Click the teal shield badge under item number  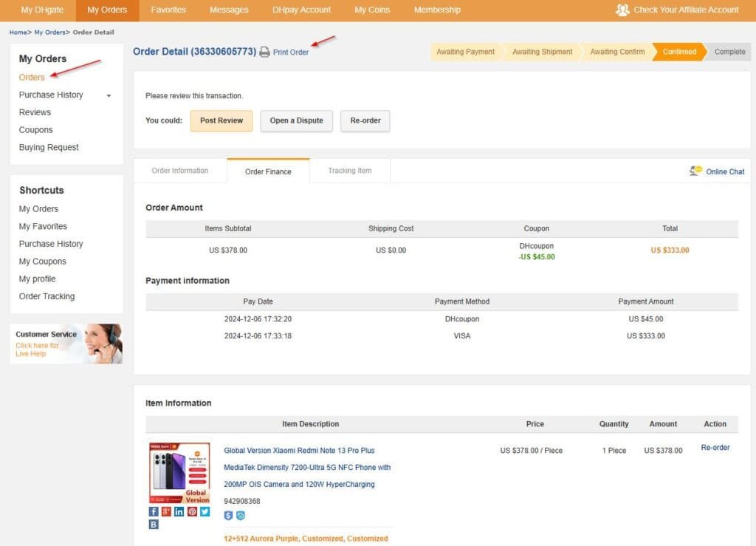pos(240,516)
